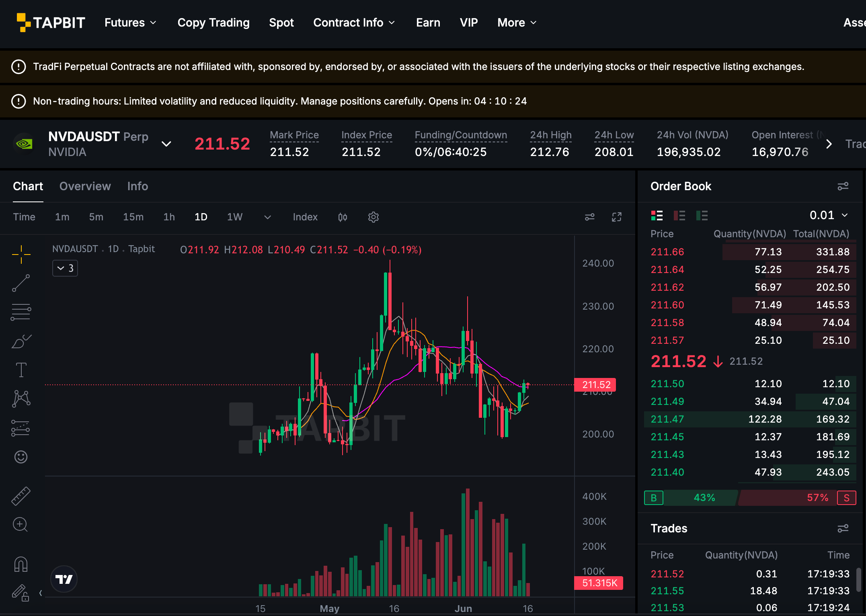This screenshot has width=866, height=616.
Task: Open candlestick chart type selector
Action: (343, 217)
